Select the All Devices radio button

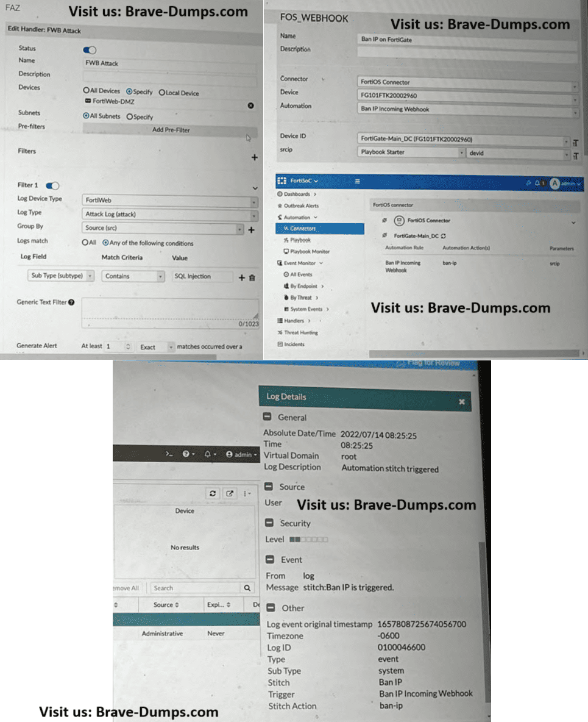86,91
